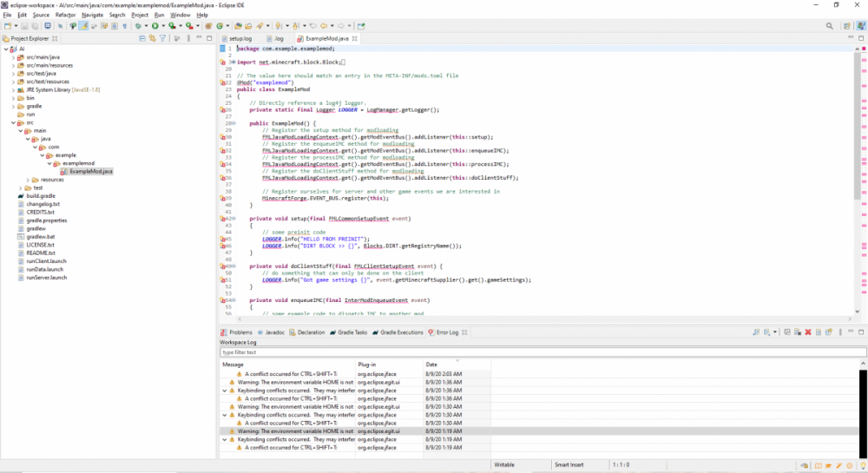
Task: Click the Coverage launch icon
Action: 172,25
